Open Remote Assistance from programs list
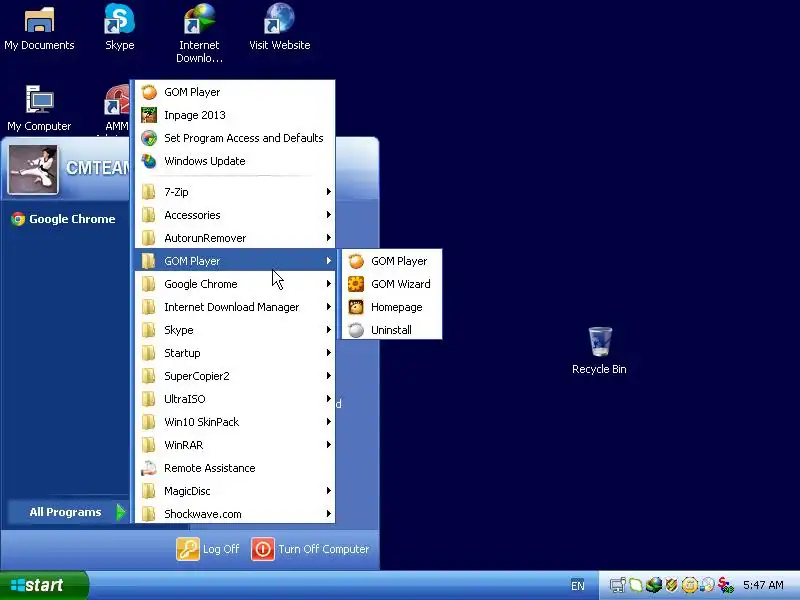 235,468
